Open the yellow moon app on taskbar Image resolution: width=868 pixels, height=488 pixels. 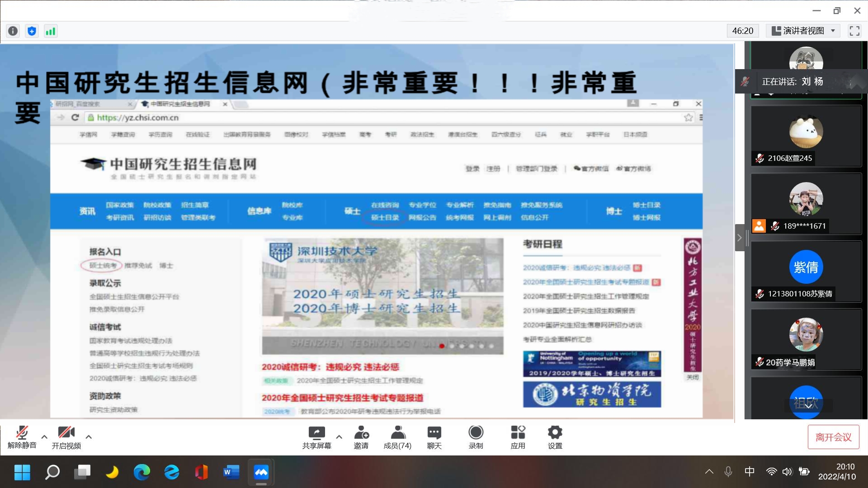click(x=112, y=472)
